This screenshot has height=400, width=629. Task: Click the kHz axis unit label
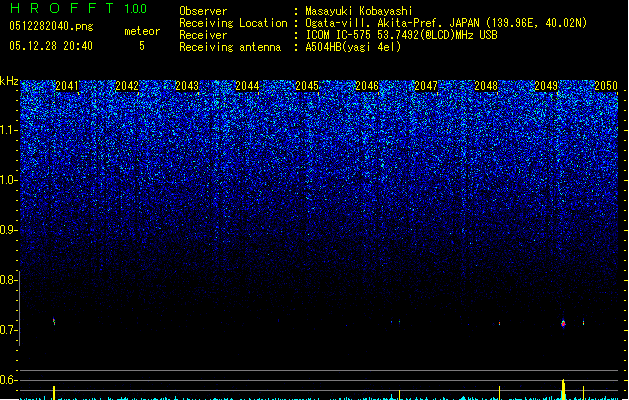[9, 81]
